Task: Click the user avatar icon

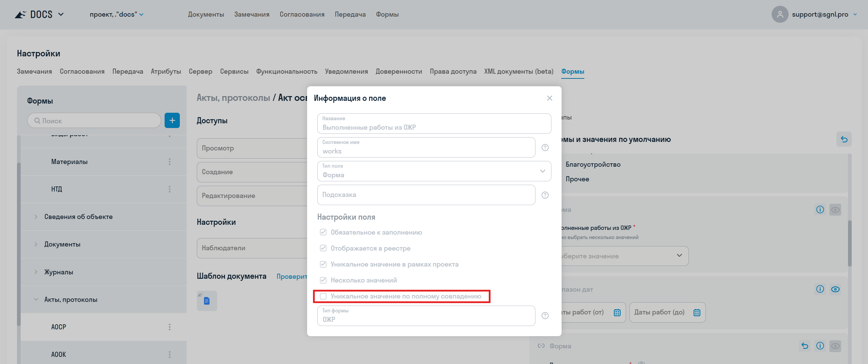Action: pyautogui.click(x=780, y=14)
